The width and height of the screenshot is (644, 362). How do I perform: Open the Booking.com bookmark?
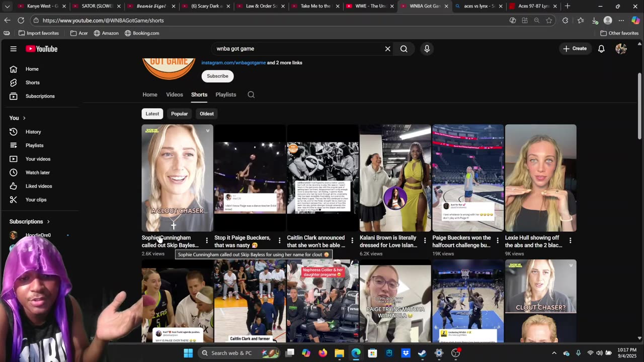point(142,33)
